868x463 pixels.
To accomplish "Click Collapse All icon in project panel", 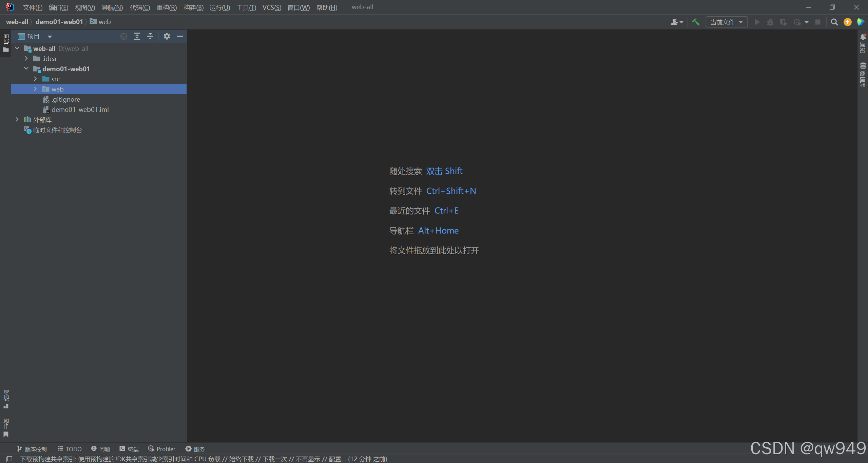I will click(x=150, y=36).
